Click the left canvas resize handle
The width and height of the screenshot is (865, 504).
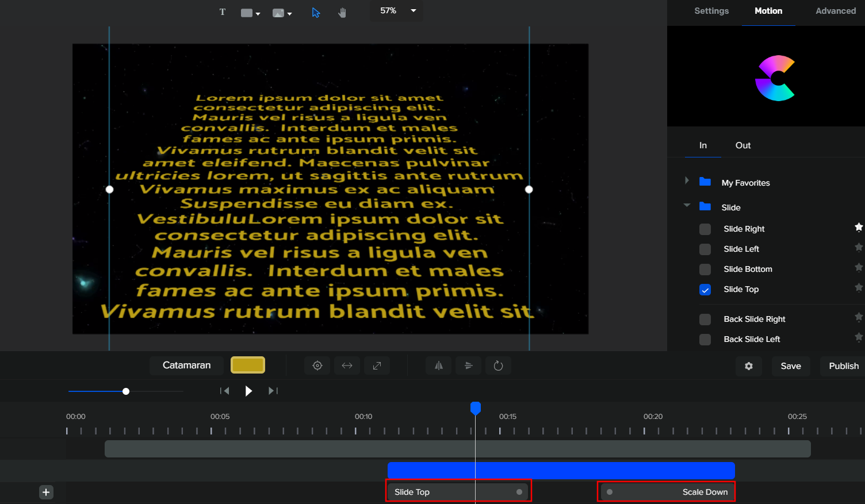coord(109,189)
